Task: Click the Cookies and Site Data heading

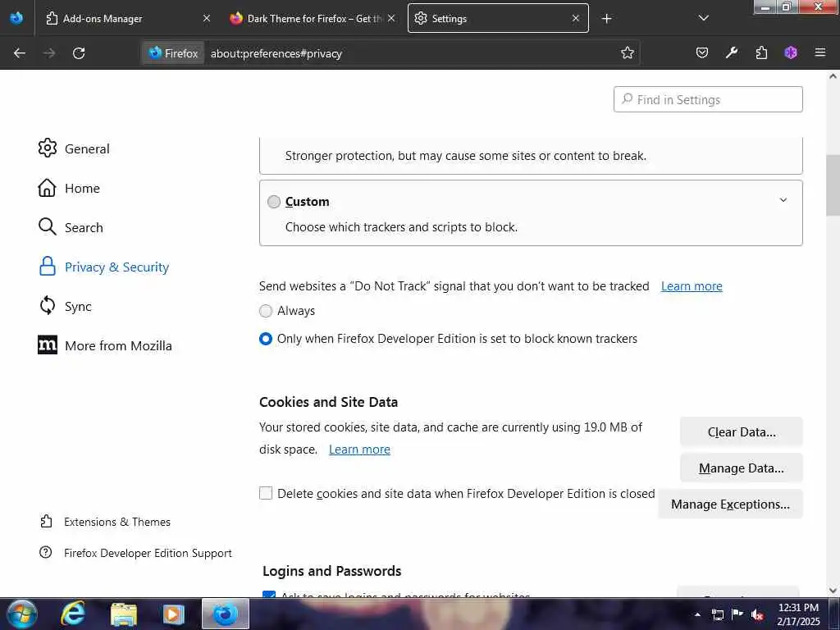Action: pyautogui.click(x=328, y=402)
